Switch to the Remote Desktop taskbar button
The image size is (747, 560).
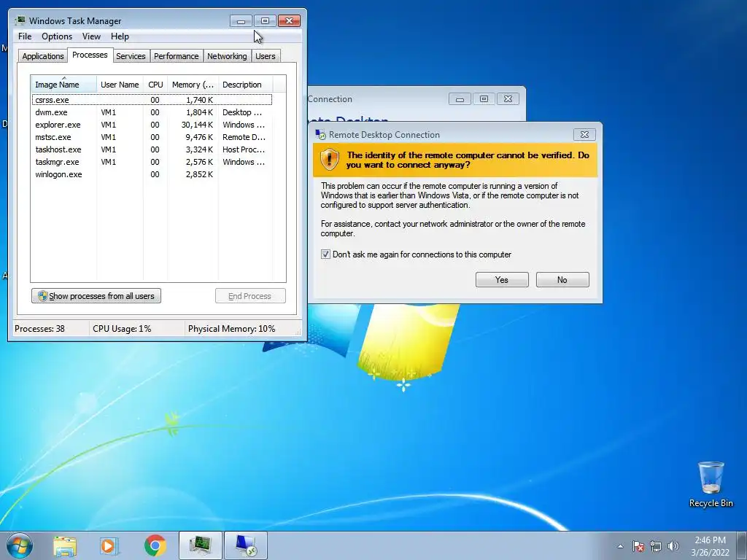(246, 545)
